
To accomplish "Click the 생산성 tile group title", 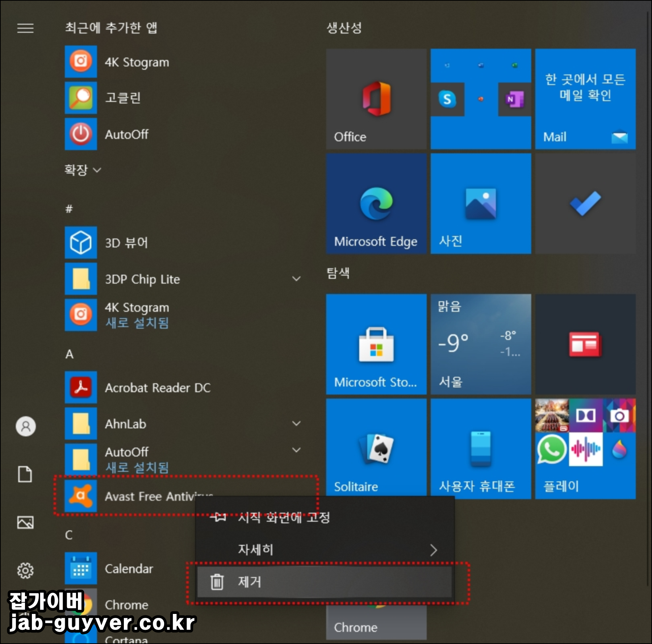I will point(344,28).
